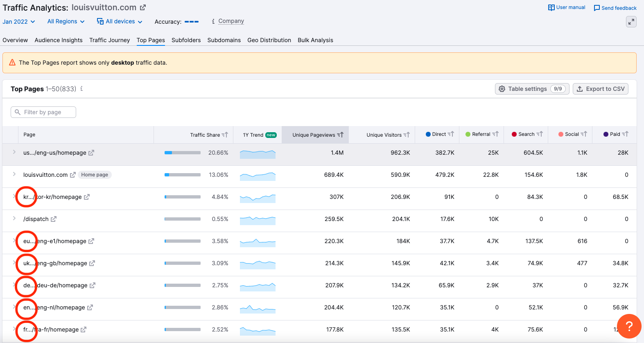Open kor-kr/homepage external link icon

coord(87,197)
